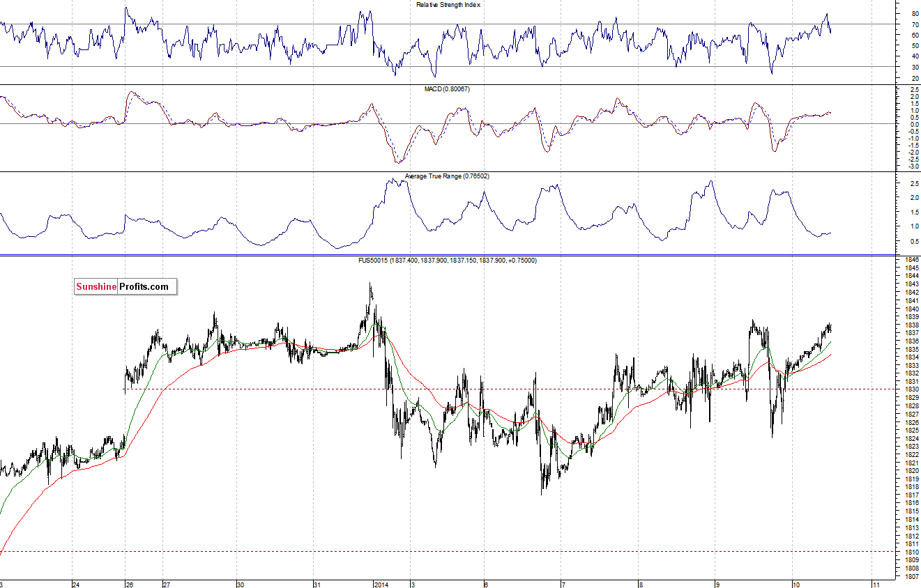Select the 7 date label on time axis

563,585
